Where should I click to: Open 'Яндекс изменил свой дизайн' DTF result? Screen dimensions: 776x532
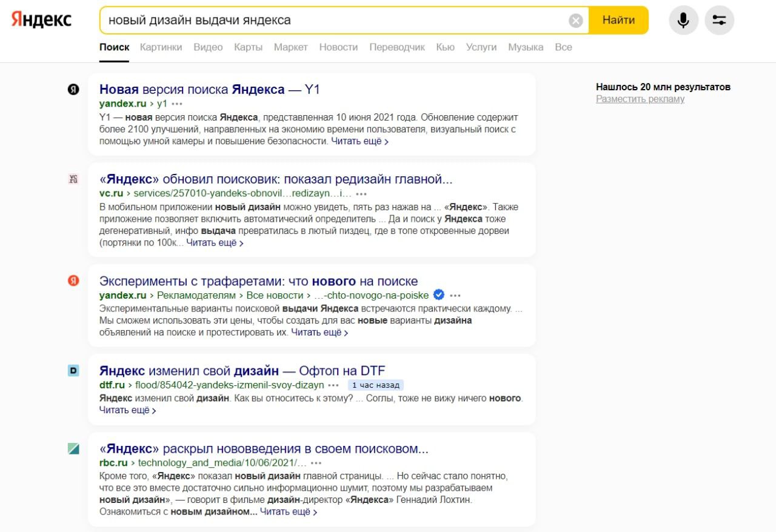242,371
